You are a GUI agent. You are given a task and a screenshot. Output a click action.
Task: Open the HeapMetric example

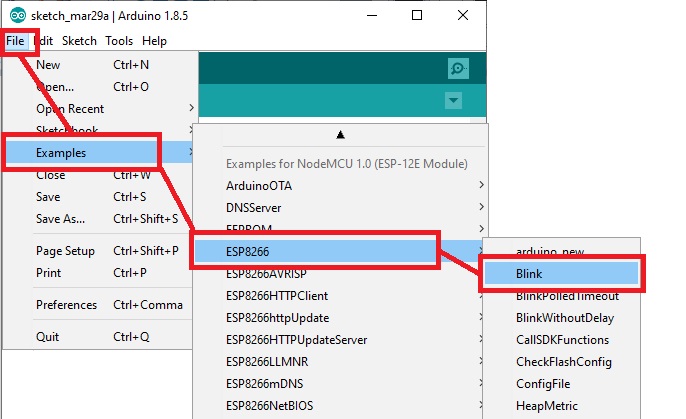pyautogui.click(x=562, y=406)
